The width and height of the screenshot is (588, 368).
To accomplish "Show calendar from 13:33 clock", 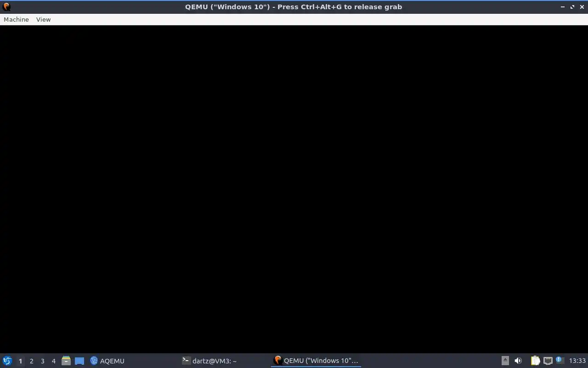I will 577,361.
